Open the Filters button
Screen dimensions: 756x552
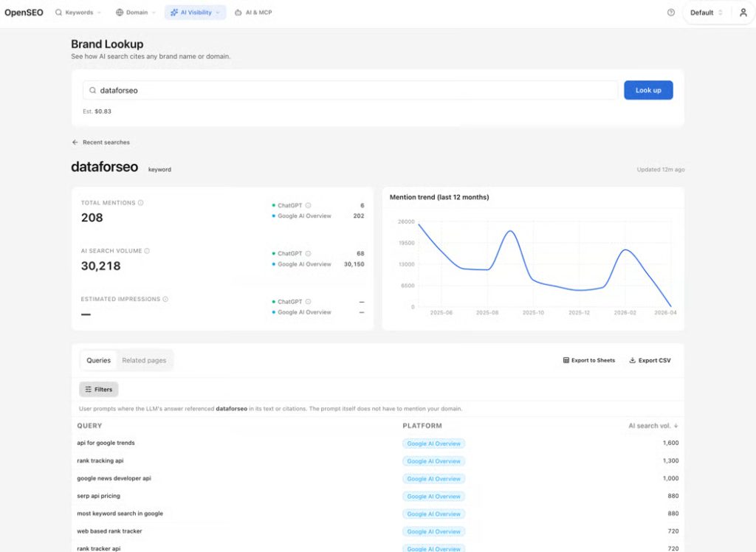(x=98, y=389)
